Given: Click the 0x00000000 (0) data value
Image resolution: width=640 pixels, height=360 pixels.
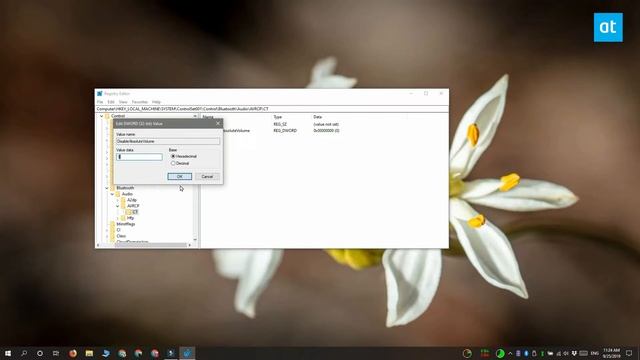Looking at the screenshot, I should [x=326, y=131].
